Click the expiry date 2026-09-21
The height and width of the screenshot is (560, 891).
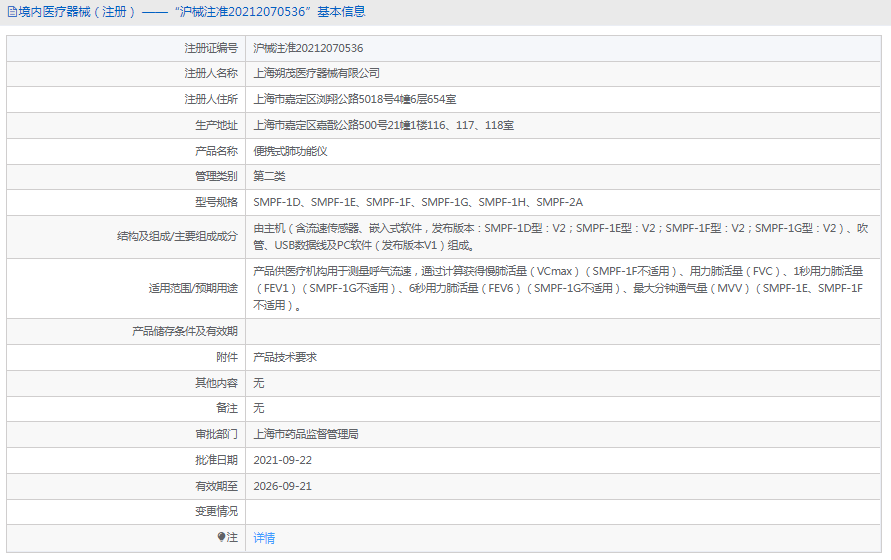pos(282,487)
